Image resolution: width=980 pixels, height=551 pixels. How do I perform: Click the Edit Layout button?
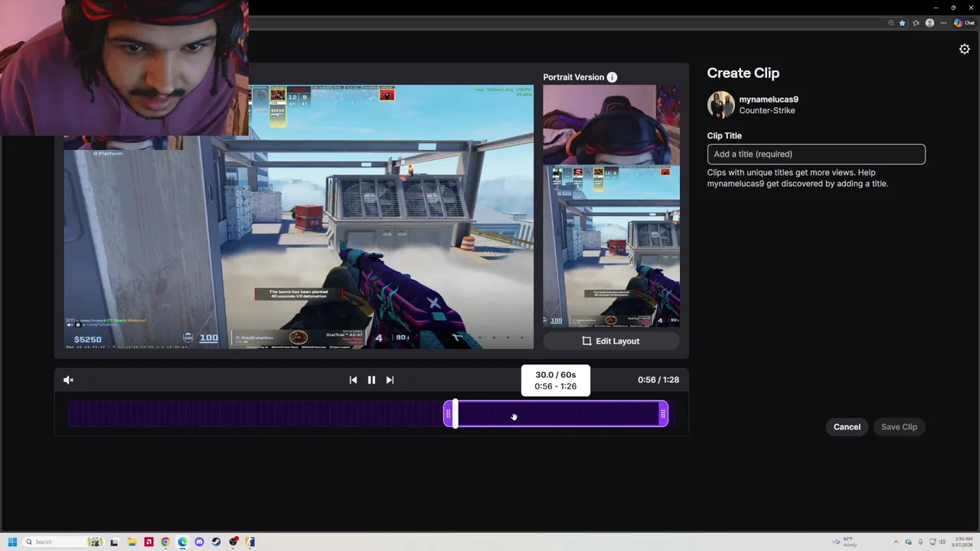pos(611,341)
